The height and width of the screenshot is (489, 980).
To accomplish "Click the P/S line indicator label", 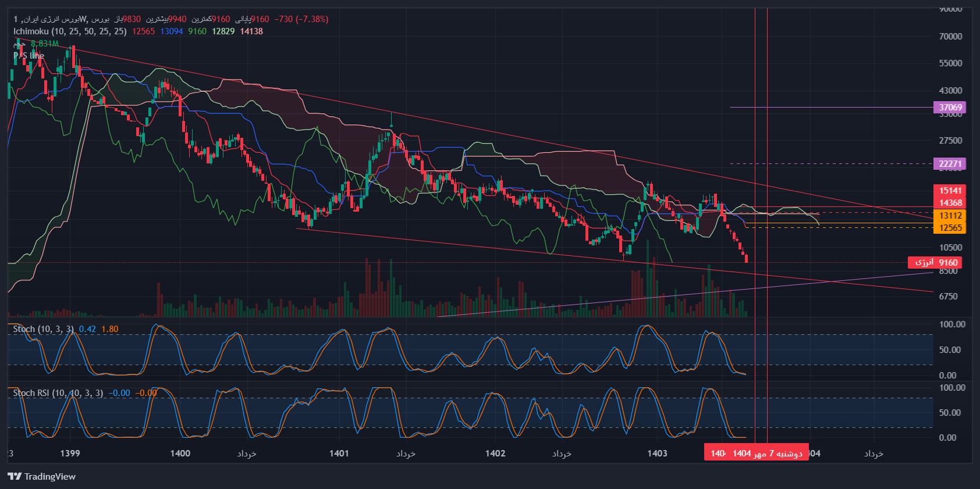I will (x=29, y=56).
